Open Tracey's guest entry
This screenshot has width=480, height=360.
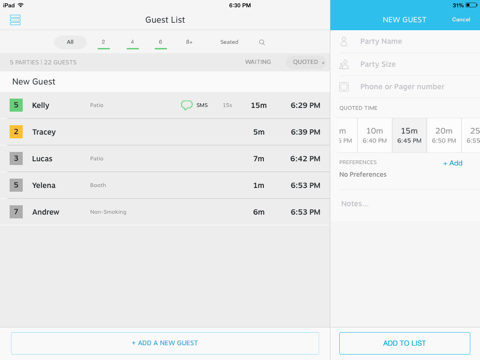[x=165, y=132]
